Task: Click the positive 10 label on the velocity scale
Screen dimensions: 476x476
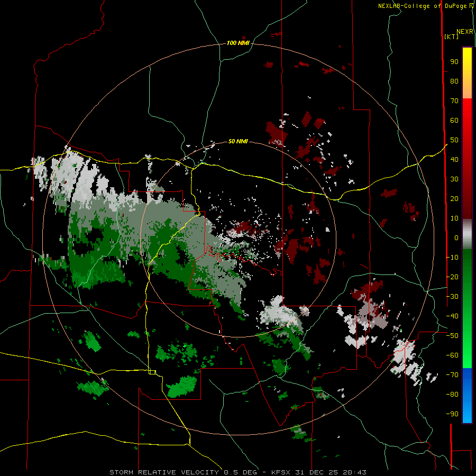Action: point(454,218)
